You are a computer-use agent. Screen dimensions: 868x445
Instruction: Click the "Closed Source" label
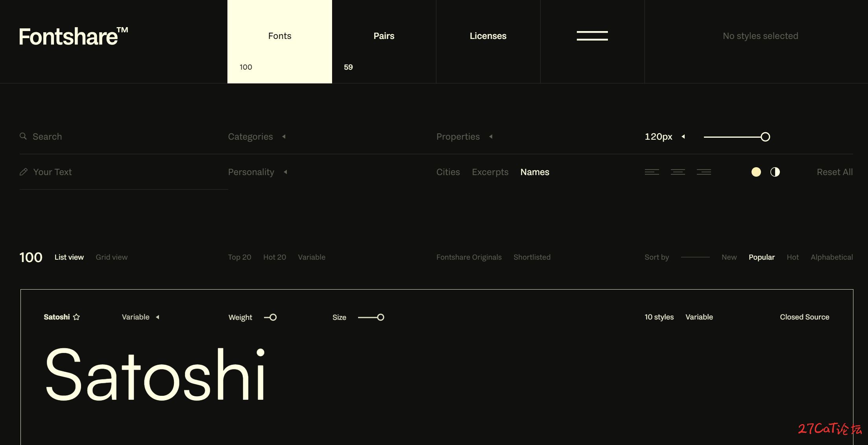805,317
